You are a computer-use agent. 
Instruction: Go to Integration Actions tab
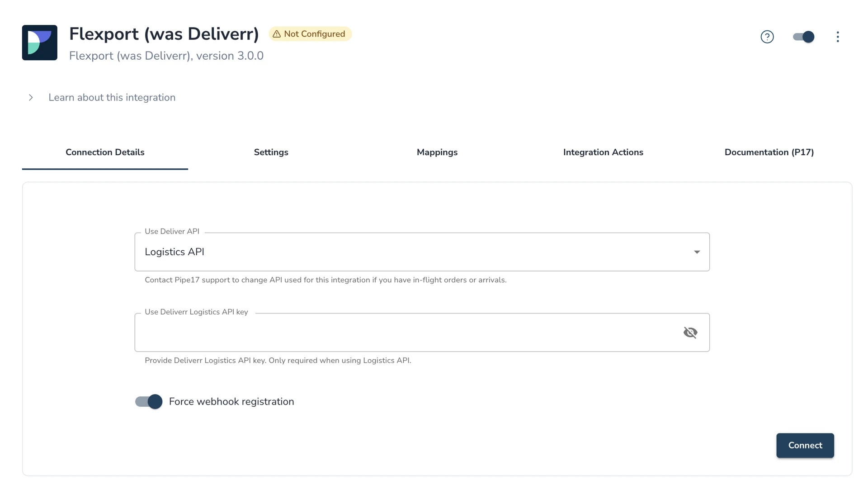click(603, 152)
